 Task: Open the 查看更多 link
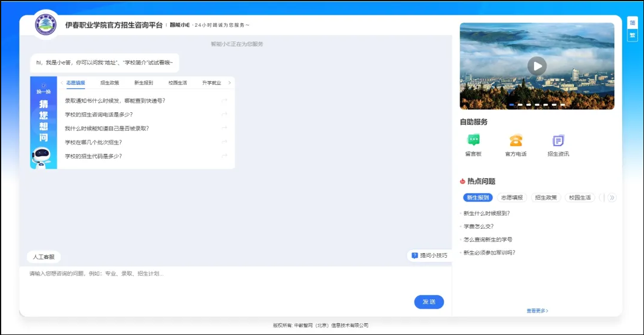coord(537,311)
